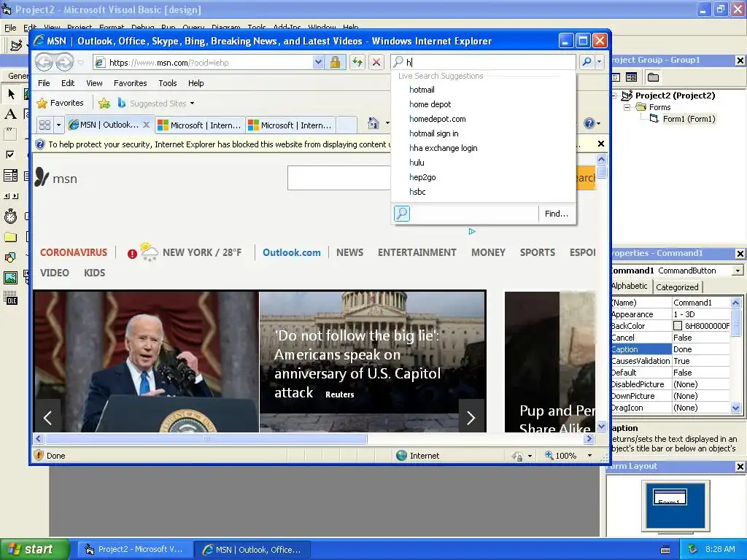747x560 pixels.
Task: Collapse Project2 tree node
Action: pyautogui.click(x=614, y=96)
